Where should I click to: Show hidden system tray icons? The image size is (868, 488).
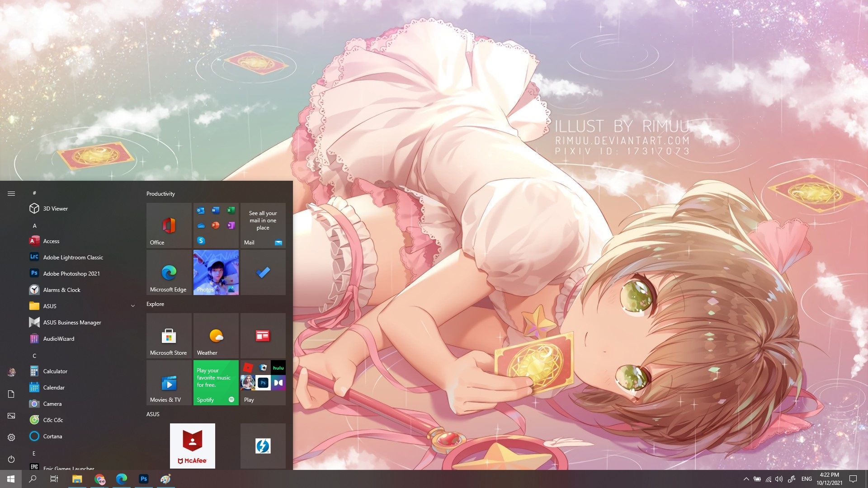click(x=746, y=479)
